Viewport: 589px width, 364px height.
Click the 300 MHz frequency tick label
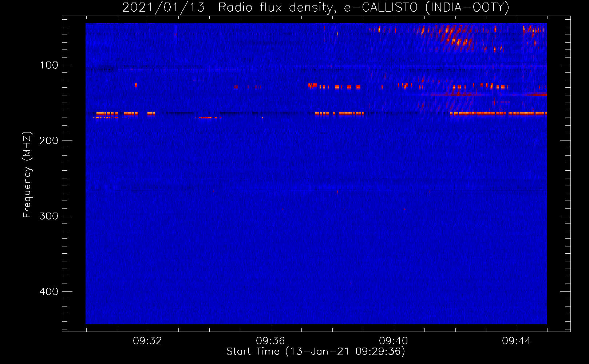(x=49, y=216)
